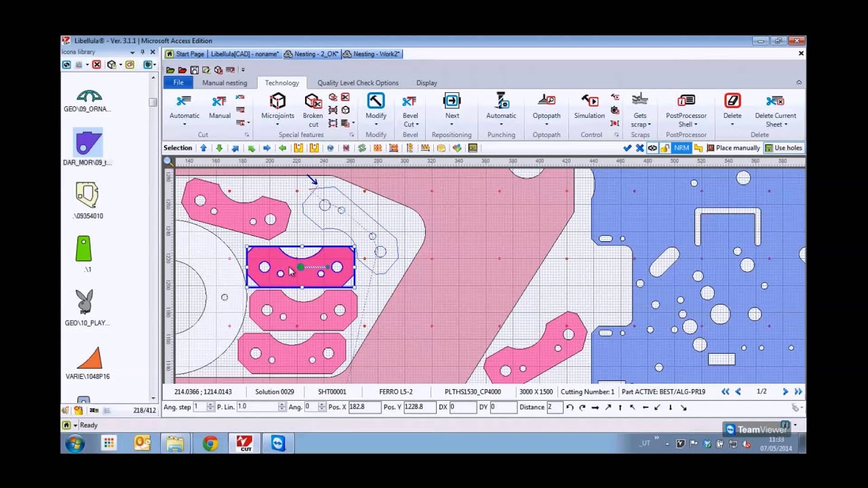This screenshot has width=868, height=488.
Task: Open Icona library panel dropdown arrow
Action: [132, 52]
